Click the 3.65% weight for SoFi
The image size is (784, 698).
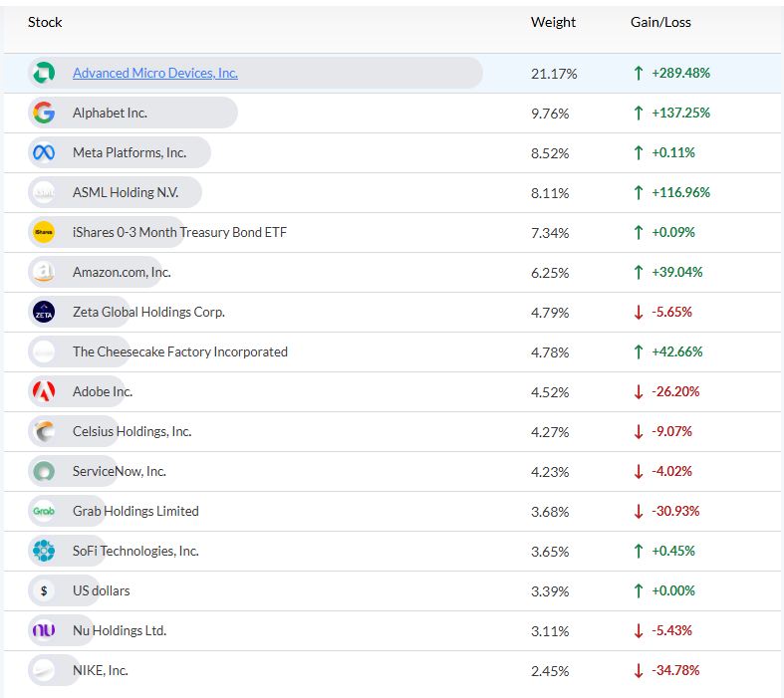pyautogui.click(x=550, y=552)
